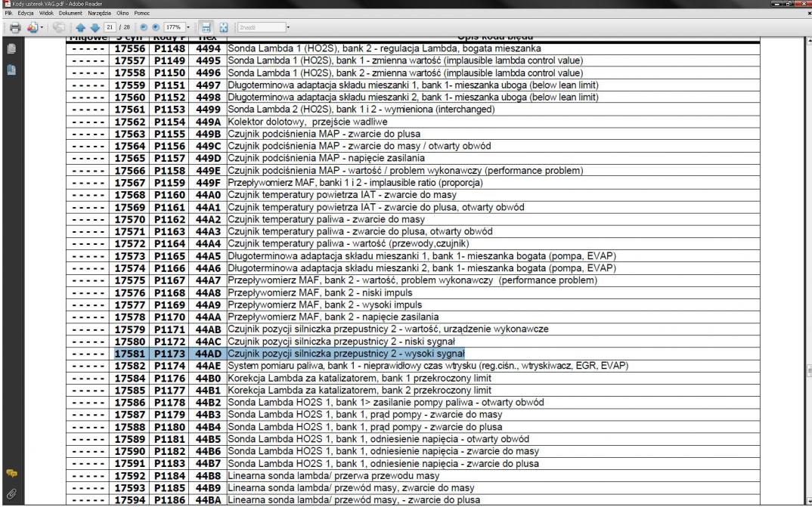Click the zoom in plus button
812x507 pixels.
(x=155, y=27)
